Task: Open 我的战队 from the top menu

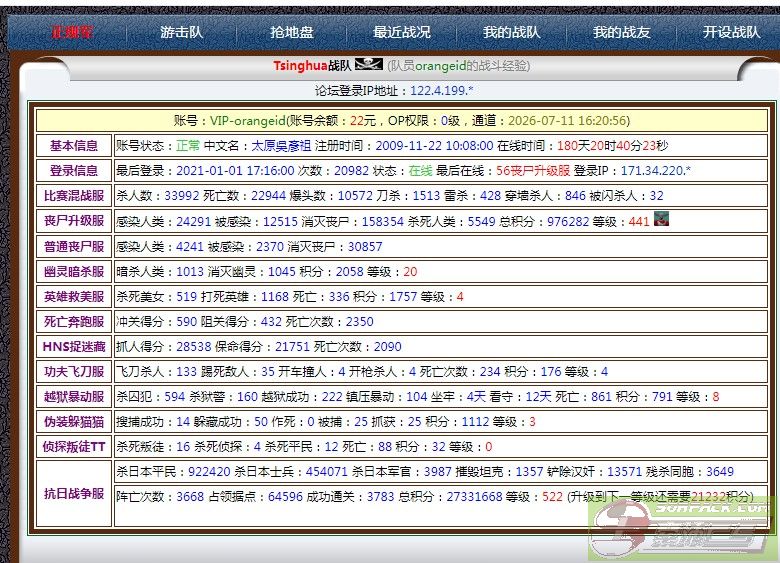Action: pos(511,32)
